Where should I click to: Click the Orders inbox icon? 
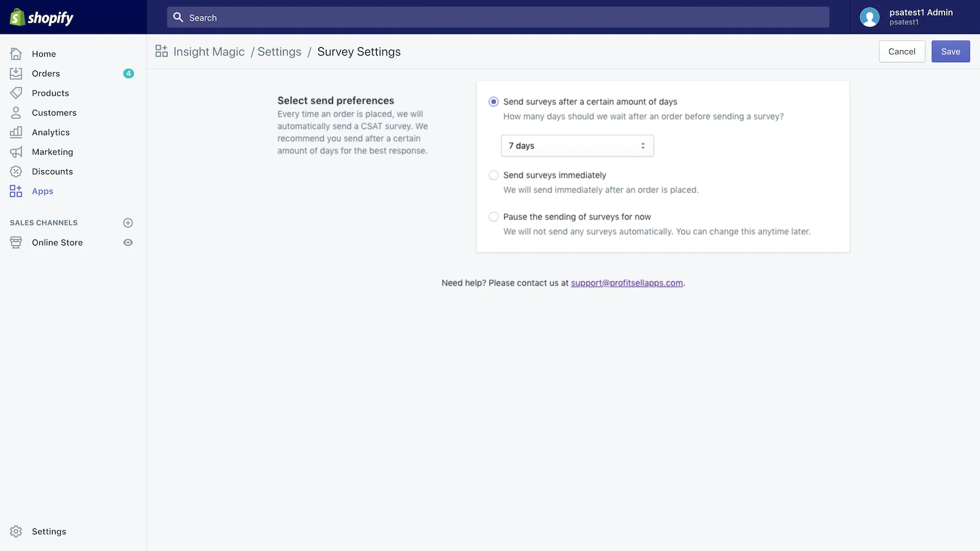click(x=16, y=73)
